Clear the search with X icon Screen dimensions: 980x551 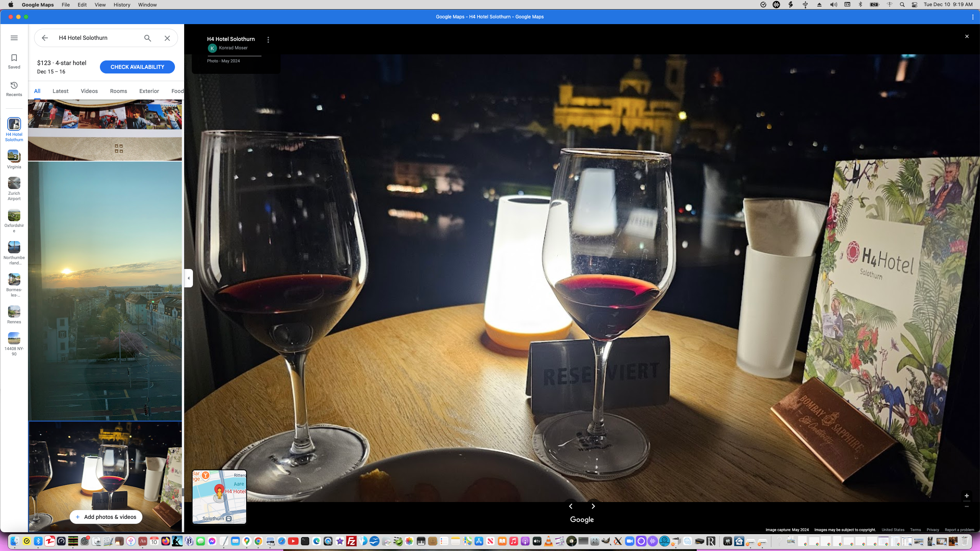[x=167, y=38]
